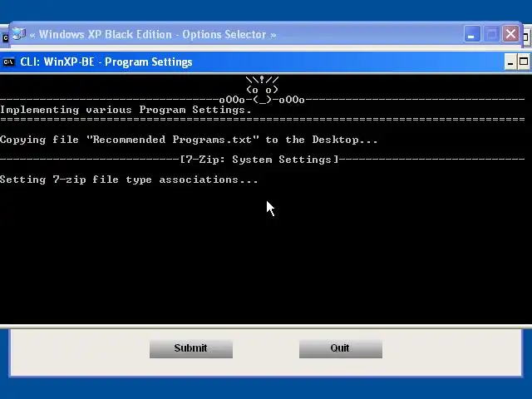The height and width of the screenshot is (399, 532).
Task: Close the Options Selector window
Action: coord(511,34)
